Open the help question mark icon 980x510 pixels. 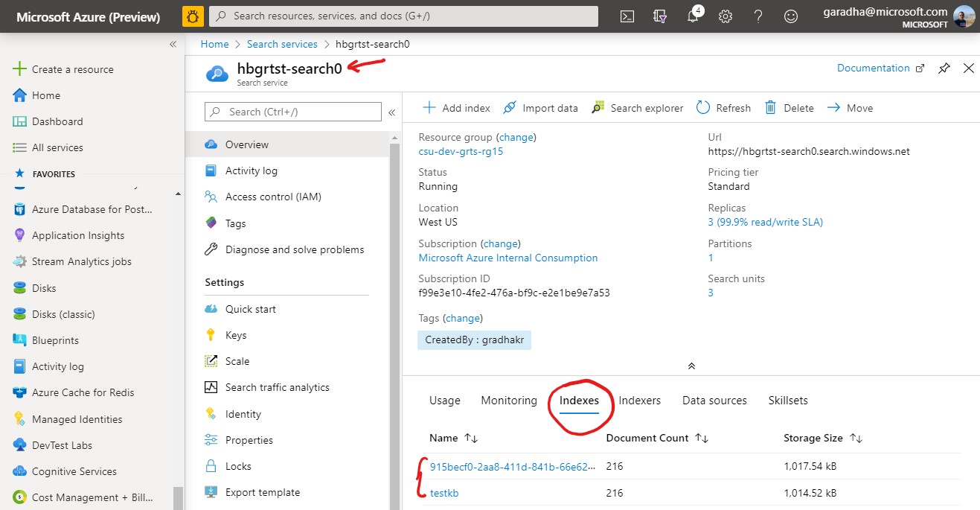click(758, 16)
